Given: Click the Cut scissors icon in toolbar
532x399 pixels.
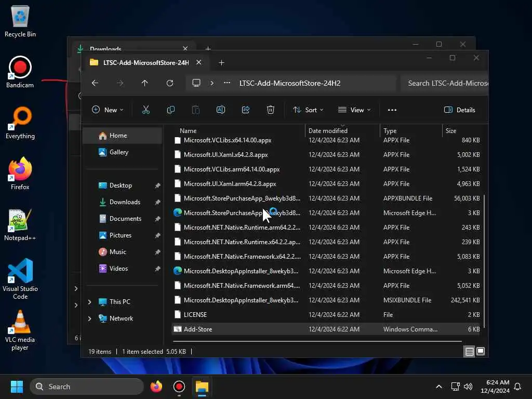Looking at the screenshot, I should pos(145,110).
